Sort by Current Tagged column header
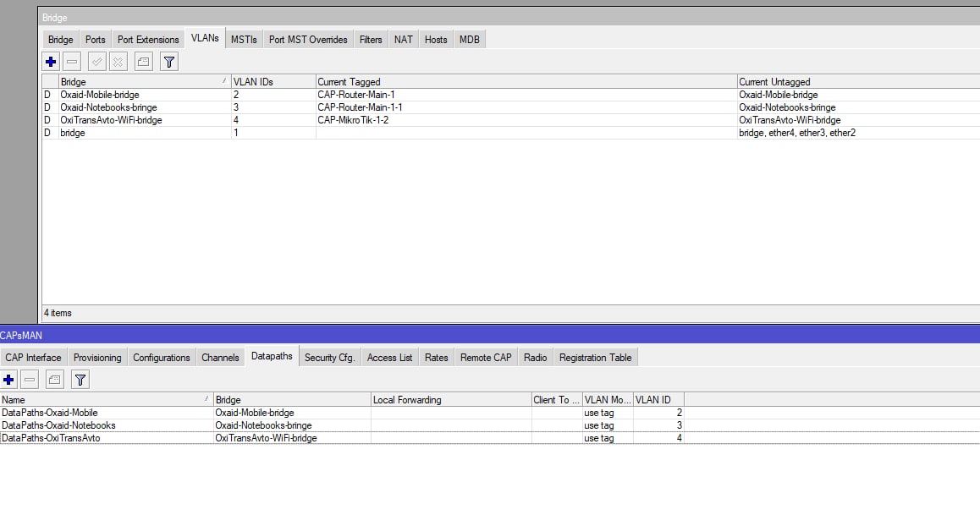This screenshot has height=515, width=980. tap(526, 82)
